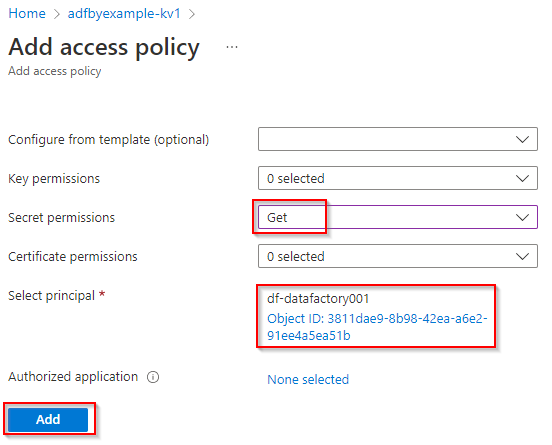Click the Authorized application info icon

(153, 377)
